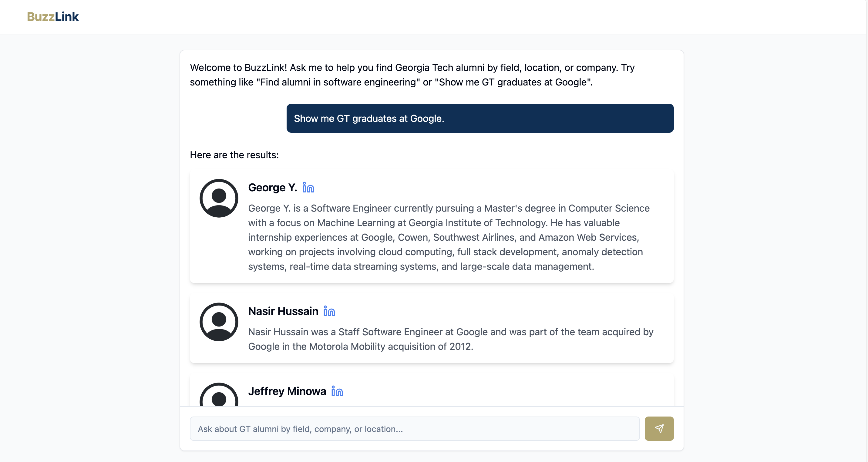The image size is (868, 462).
Task: Click the Nasir Hussain name heading
Action: click(283, 311)
